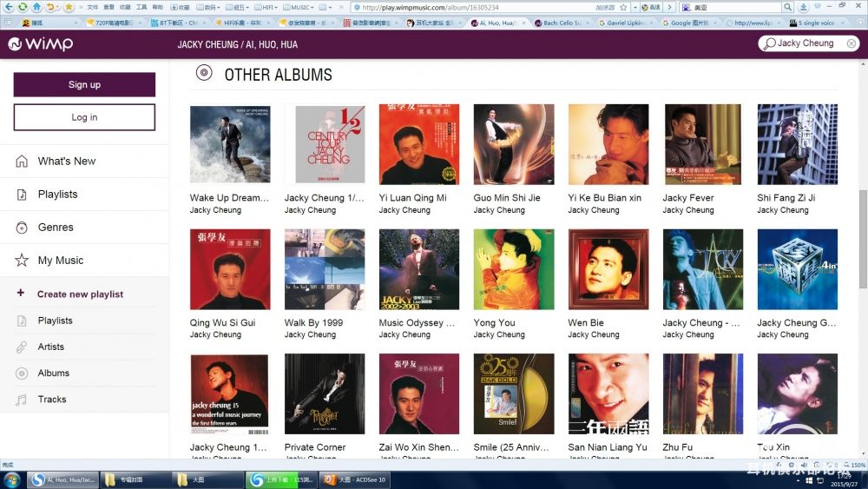The height and width of the screenshot is (489, 868).
Task: Click the Jacky Cheung link in the header breadcrumb
Action: coord(207,44)
